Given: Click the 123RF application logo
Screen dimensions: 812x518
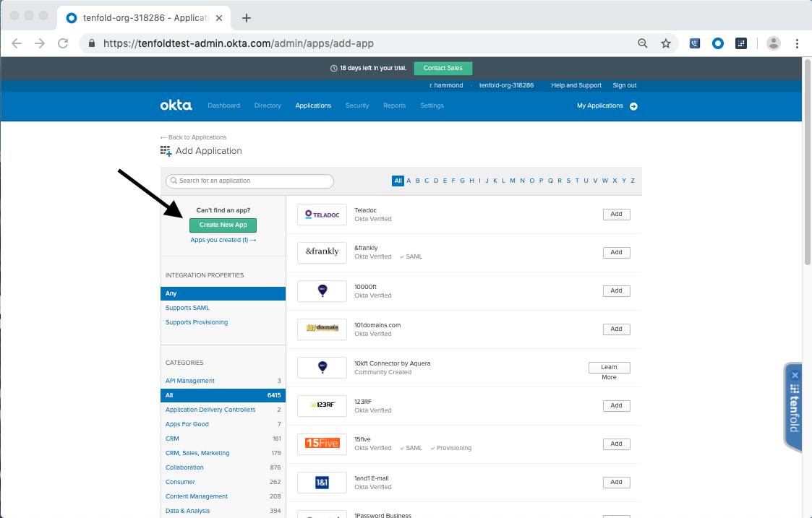Looking at the screenshot, I should coord(321,405).
